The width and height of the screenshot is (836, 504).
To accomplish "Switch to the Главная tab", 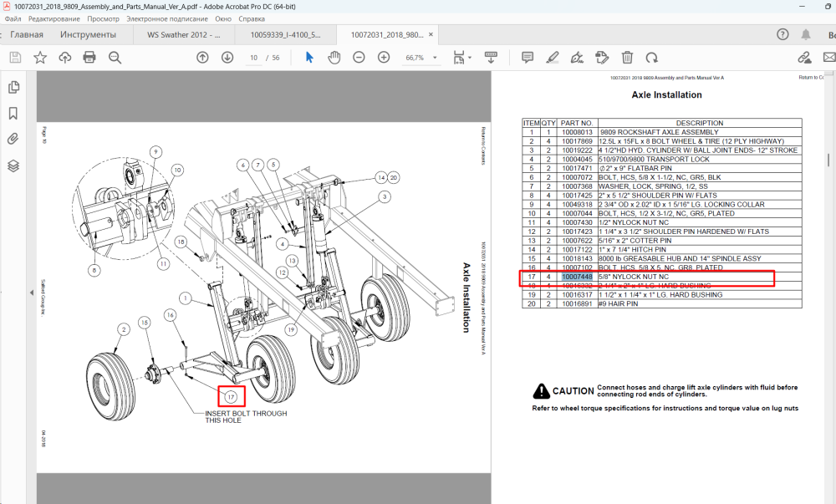I will coord(27,34).
